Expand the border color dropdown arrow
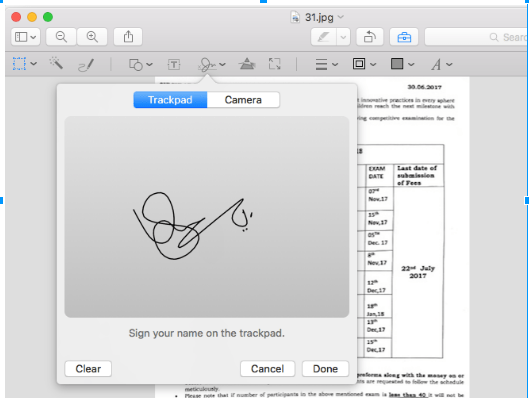 point(373,64)
